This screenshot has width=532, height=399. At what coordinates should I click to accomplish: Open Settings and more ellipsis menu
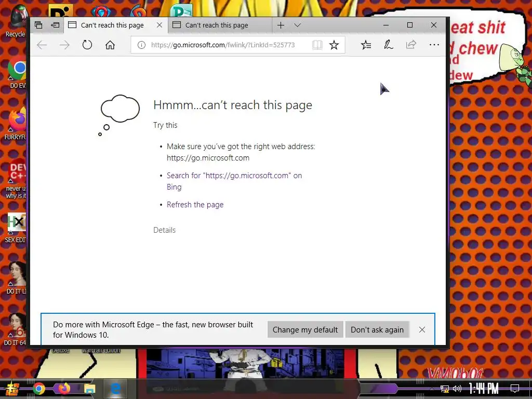[434, 45]
